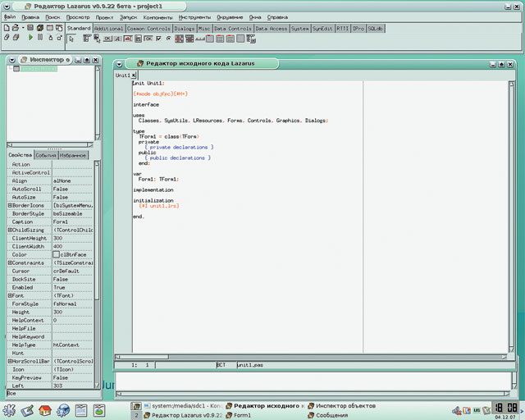Pick the TEdit component icon
525x420 pixels.
[128, 39]
